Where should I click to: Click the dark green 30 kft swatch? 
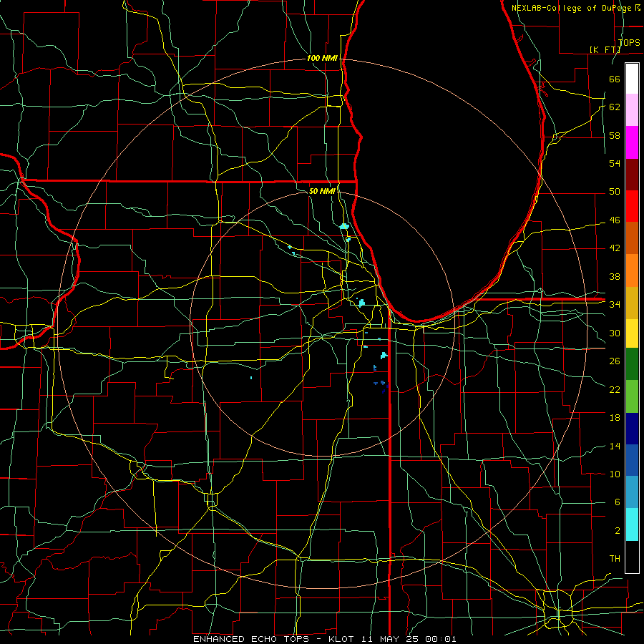[x=632, y=364]
